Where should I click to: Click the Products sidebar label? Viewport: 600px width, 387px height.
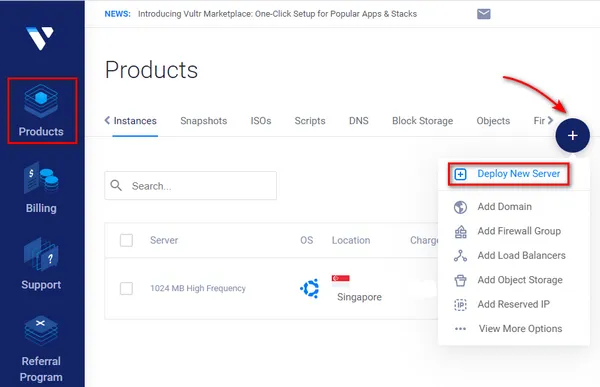click(x=41, y=132)
